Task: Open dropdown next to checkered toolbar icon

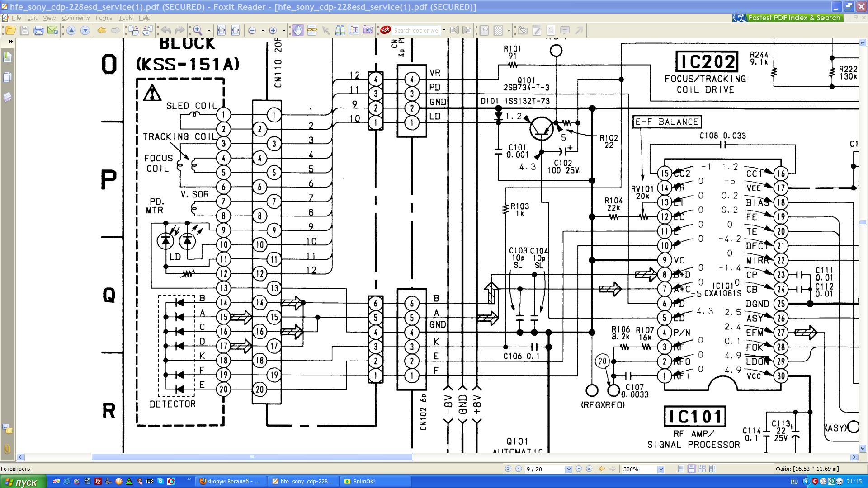Action: (509, 30)
